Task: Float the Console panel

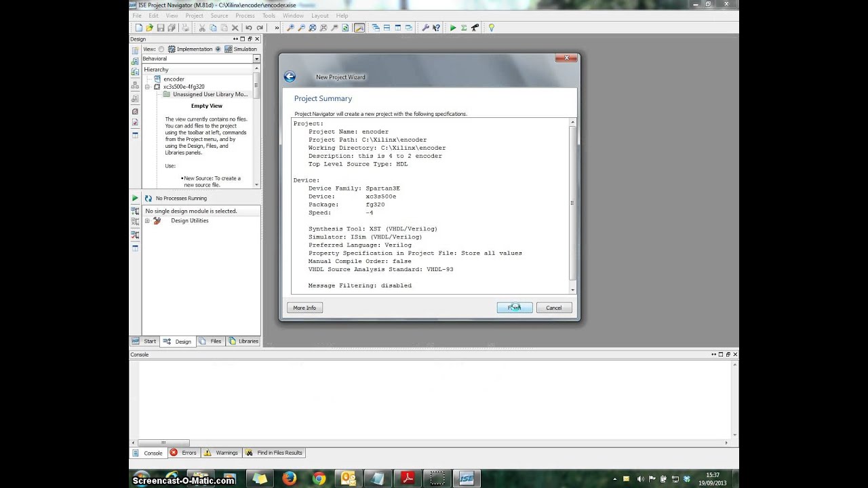Action: 728,354
